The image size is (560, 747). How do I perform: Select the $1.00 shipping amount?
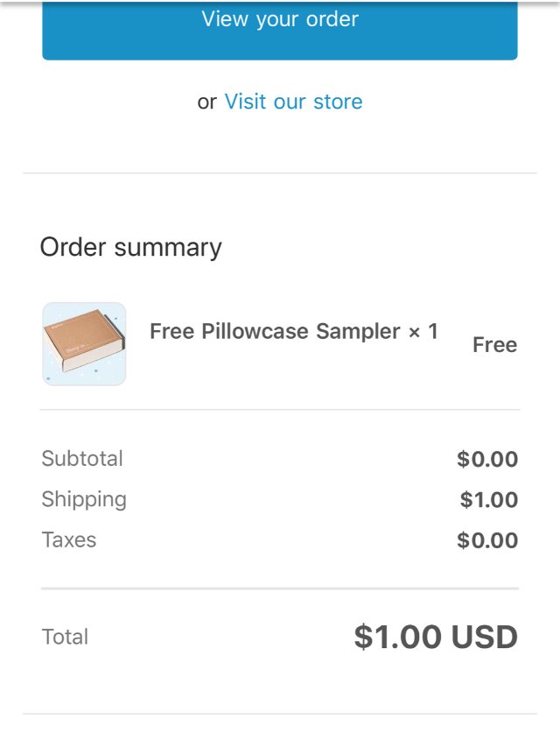tap(489, 500)
